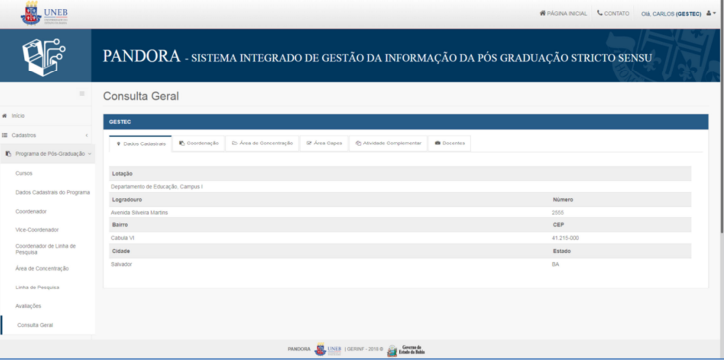The image size is (724, 360).
Task: Switch to the Área de Concentração tab
Action: coord(262,143)
